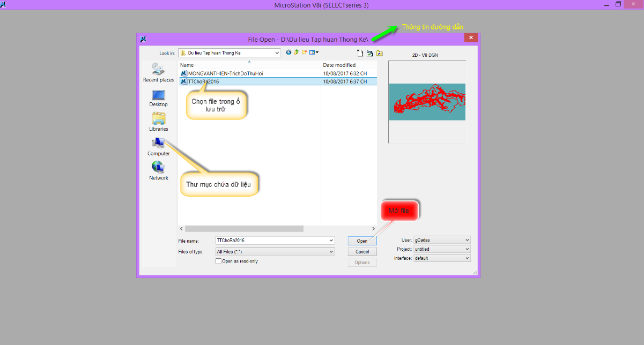
Task: Click the Open button
Action: pos(362,241)
